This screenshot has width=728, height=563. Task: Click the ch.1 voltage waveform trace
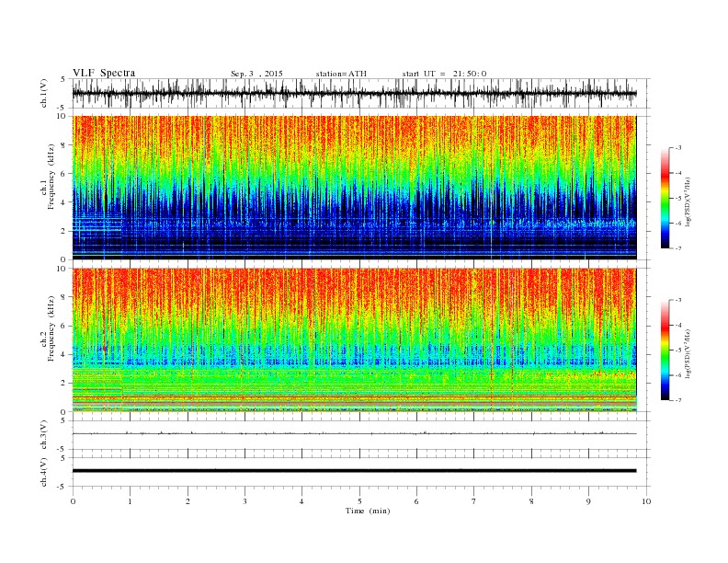point(354,93)
